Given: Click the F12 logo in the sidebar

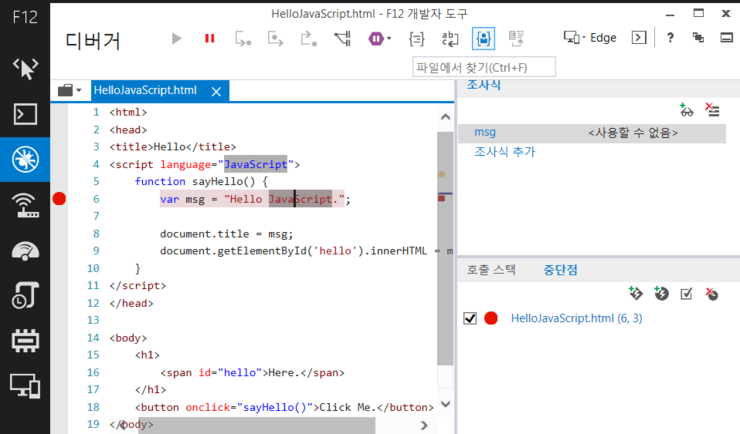Looking at the screenshot, I should pos(25,17).
